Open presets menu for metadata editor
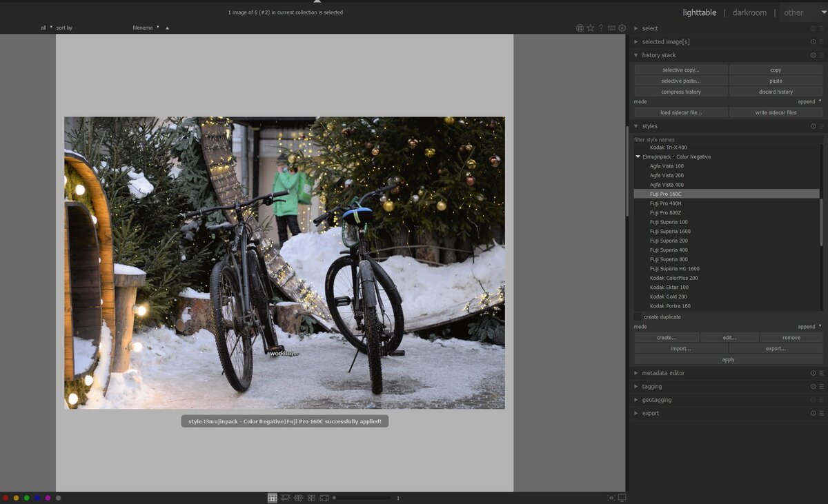828x504 pixels. (x=821, y=373)
